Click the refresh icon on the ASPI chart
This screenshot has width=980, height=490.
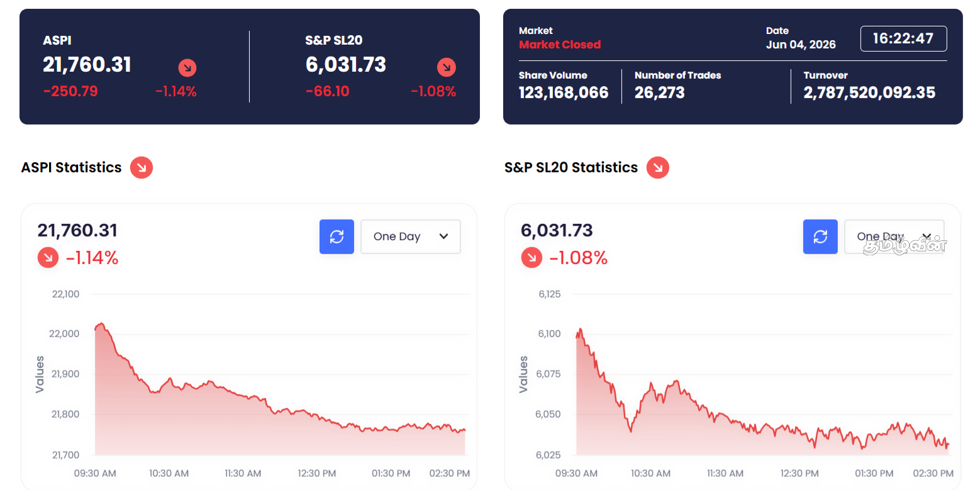tap(337, 237)
